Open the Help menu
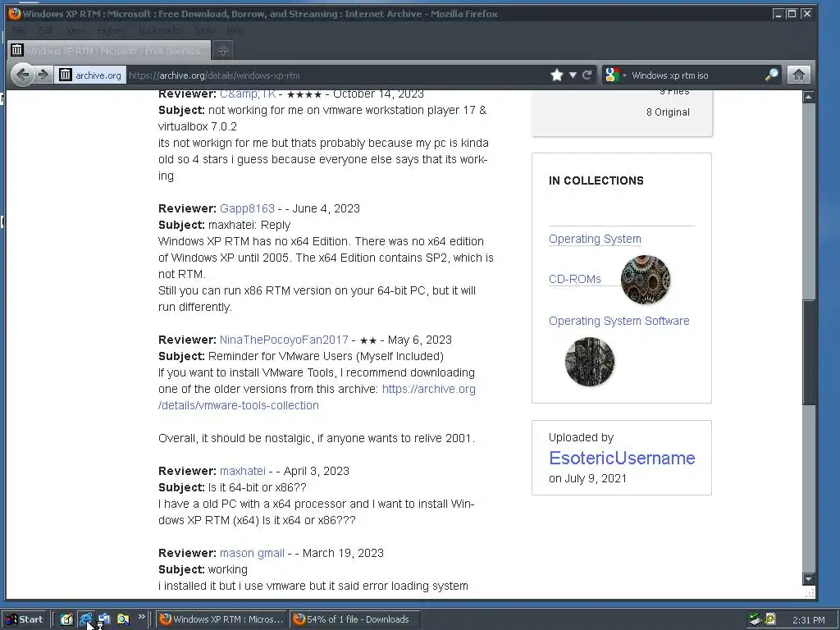Image resolution: width=840 pixels, height=630 pixels. (235, 30)
